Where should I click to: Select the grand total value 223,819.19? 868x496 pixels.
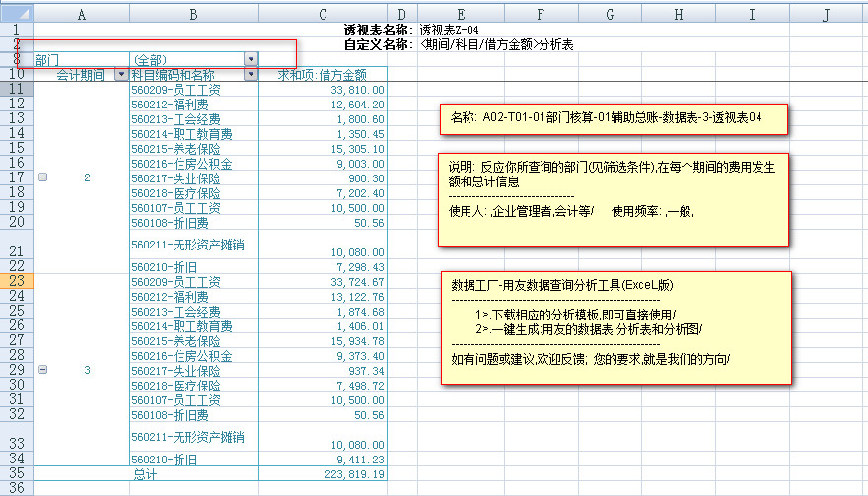coord(345,474)
